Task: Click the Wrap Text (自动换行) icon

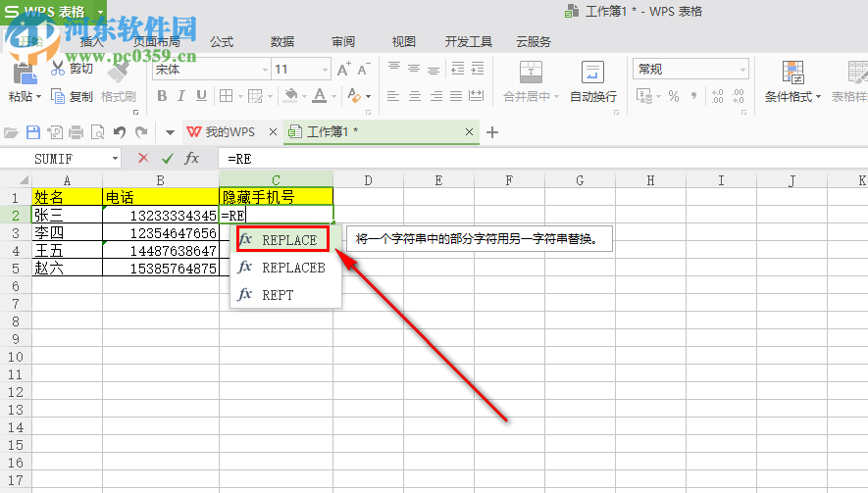Action: coord(592,72)
